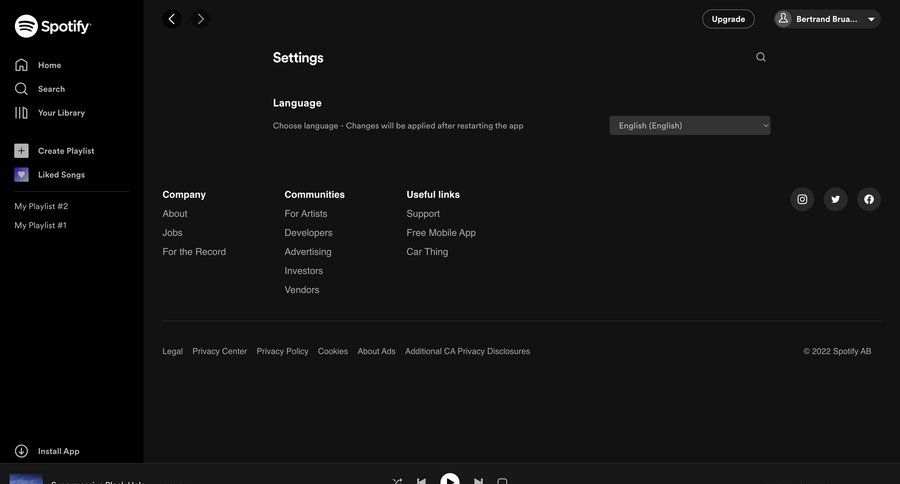Screen dimensions: 900x484
Task: Click the Upgrade button
Action: pos(728,19)
